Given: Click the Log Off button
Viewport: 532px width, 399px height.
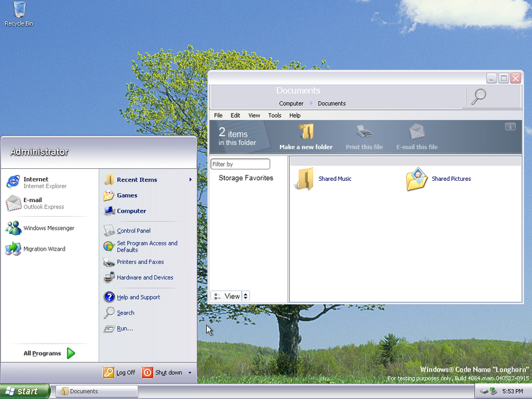Looking at the screenshot, I should tap(120, 372).
